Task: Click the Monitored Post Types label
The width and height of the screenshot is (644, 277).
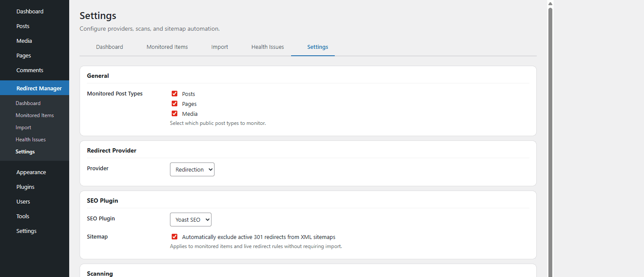Action: click(x=115, y=93)
